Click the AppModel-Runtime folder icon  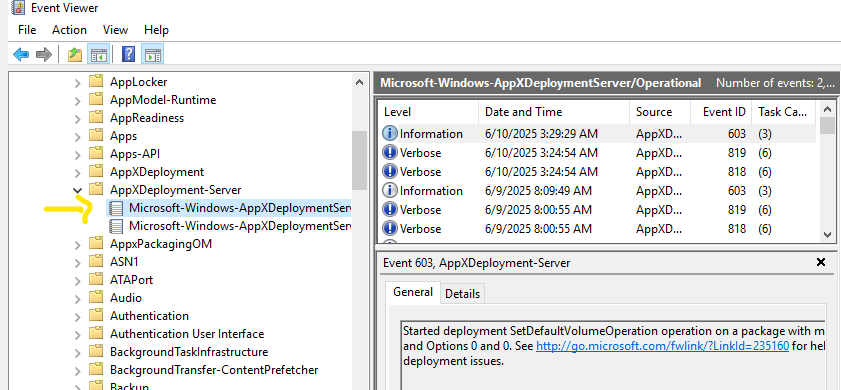(96, 100)
